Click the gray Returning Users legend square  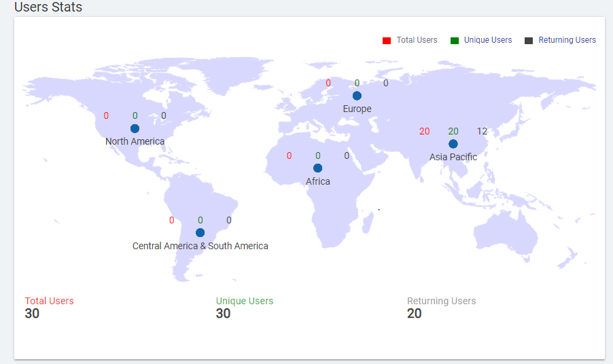point(529,41)
